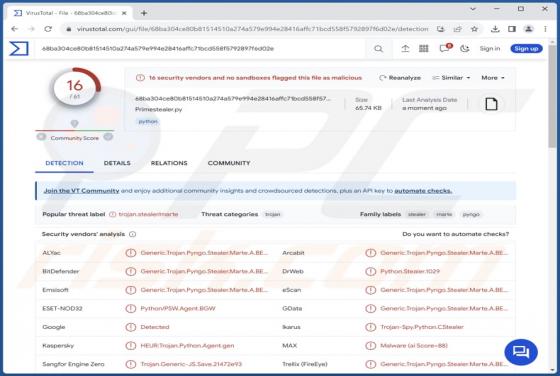Viewport: 560px width, 376px height.
Task: Click the BitDefender detection alert icon
Action: (x=131, y=271)
